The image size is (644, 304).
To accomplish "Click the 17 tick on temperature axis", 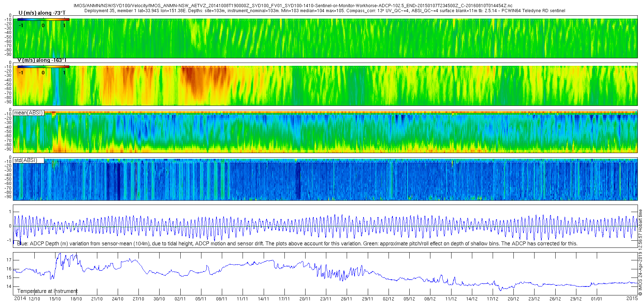I will click(x=9, y=260).
